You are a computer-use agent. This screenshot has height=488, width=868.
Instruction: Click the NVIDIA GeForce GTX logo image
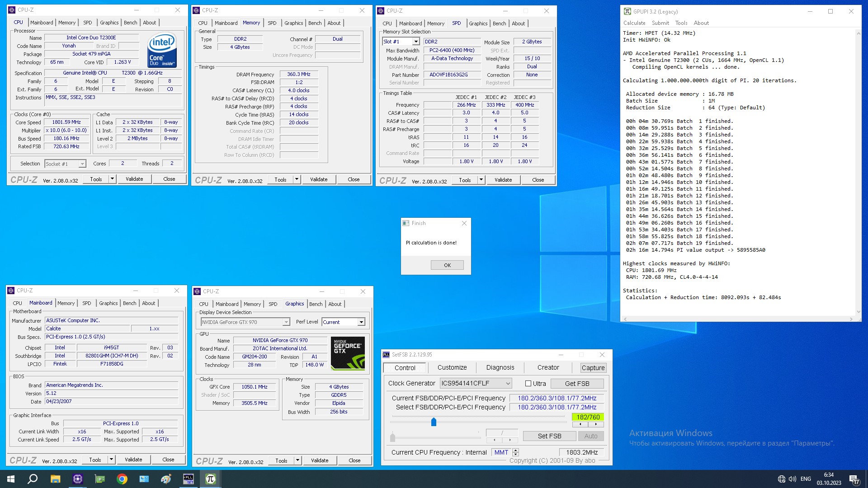348,353
